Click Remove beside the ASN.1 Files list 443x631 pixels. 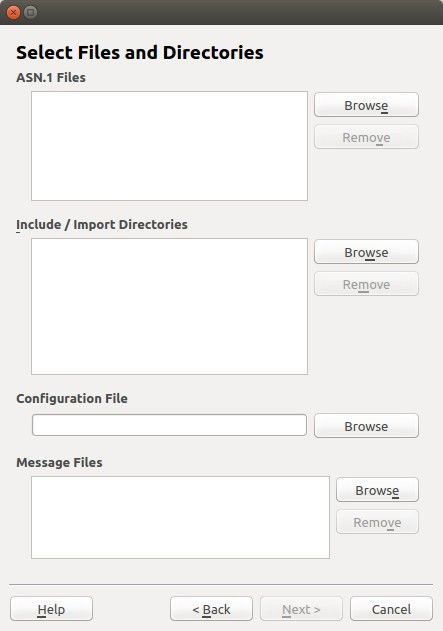click(x=366, y=137)
